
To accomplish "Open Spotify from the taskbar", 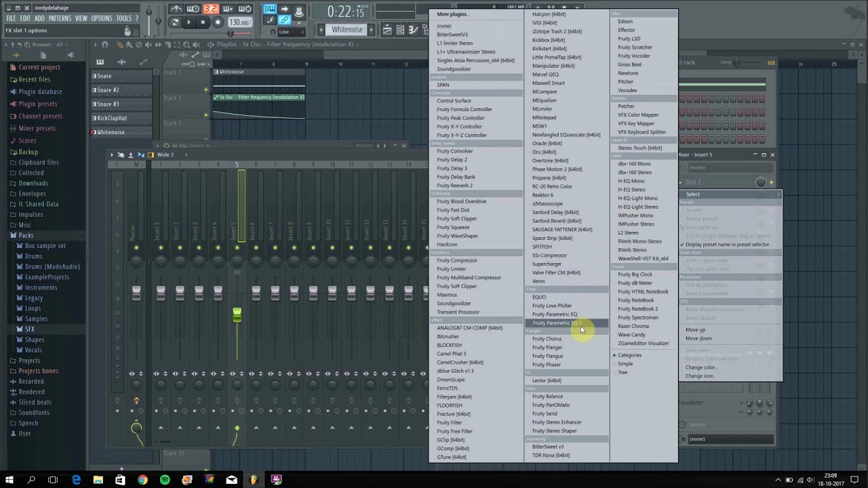I will [x=165, y=480].
